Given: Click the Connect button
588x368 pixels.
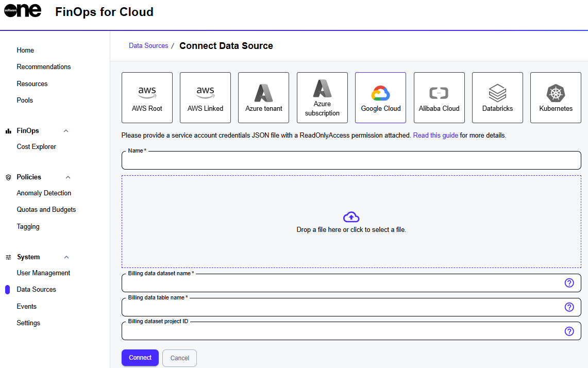Looking at the screenshot, I should (x=140, y=358).
